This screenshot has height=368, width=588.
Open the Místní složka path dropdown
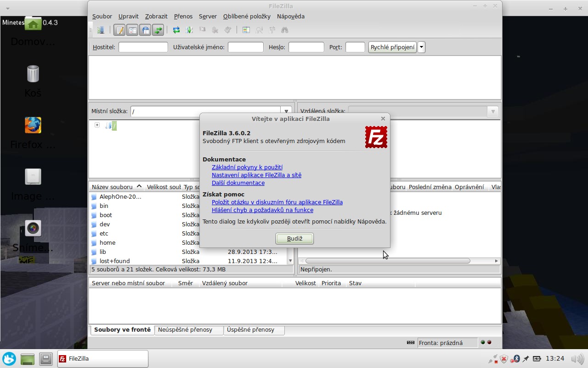coord(286,111)
